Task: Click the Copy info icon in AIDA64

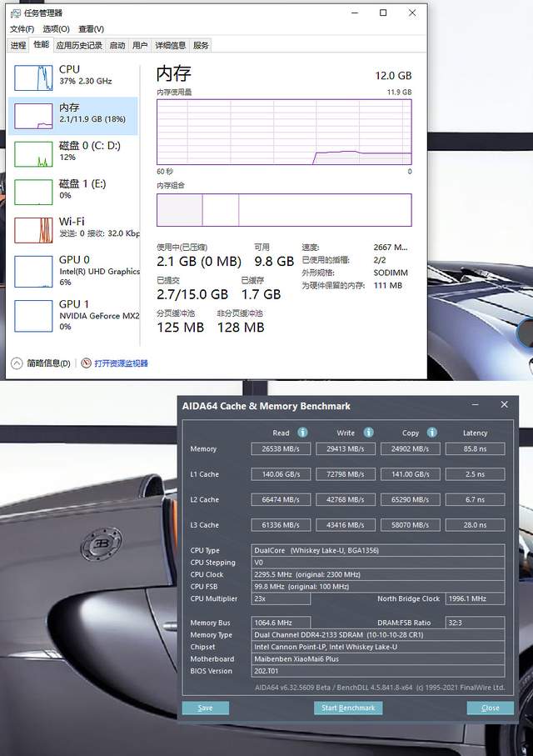Action: 431,432
